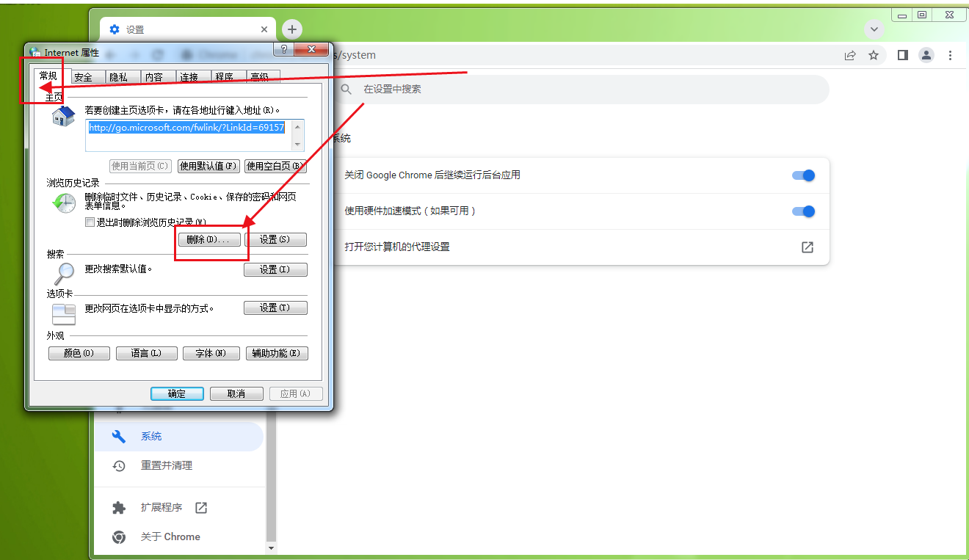Click Internet 属性 title bar globe icon
Screen dimensions: 969x560
[x=35, y=52]
